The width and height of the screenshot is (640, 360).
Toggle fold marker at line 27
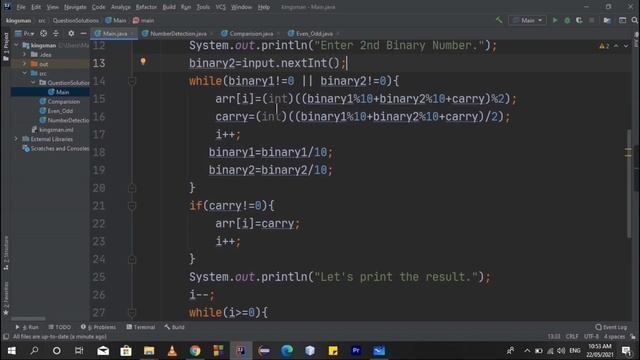coord(132,313)
